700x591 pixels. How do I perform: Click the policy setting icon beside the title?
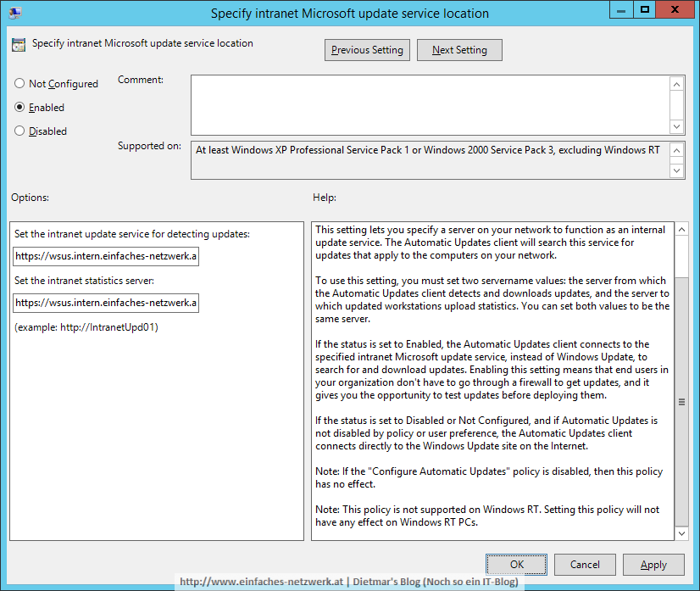tap(19, 45)
